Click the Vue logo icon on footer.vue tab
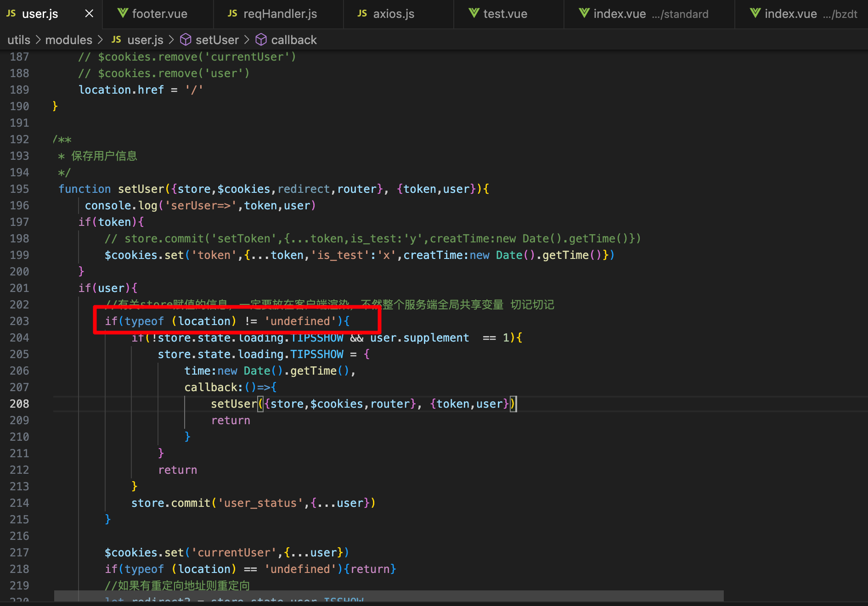The width and height of the screenshot is (868, 606). tap(122, 14)
